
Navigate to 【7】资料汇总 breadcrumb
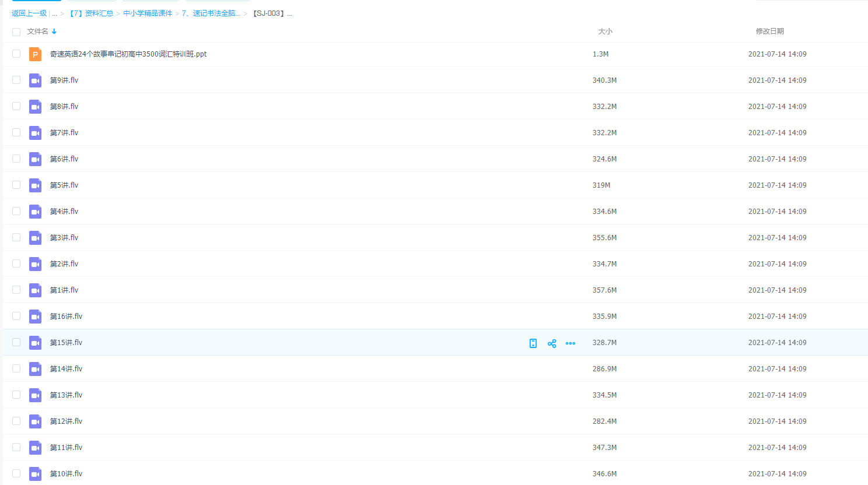(x=90, y=13)
